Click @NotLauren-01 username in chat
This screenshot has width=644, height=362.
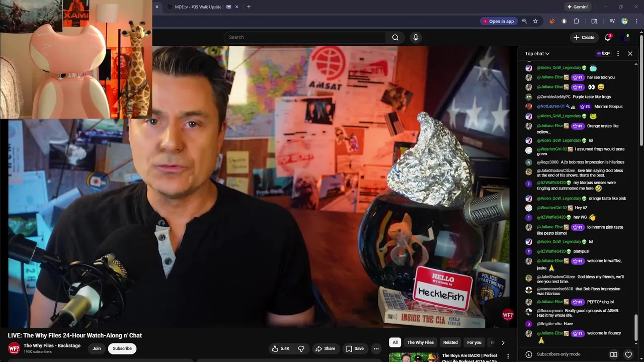[550, 107]
